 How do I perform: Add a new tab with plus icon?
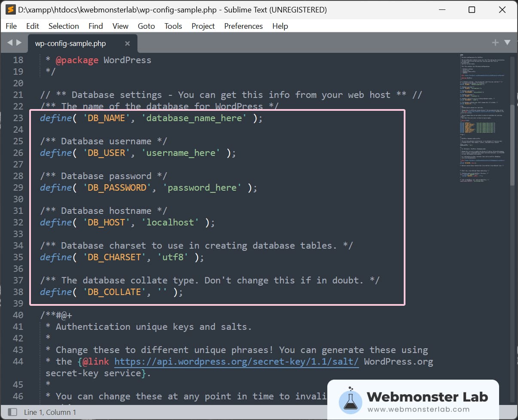point(495,43)
